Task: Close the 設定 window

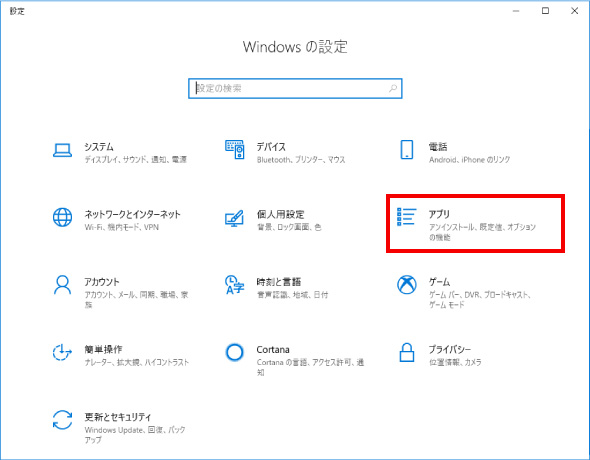Action: (x=575, y=11)
